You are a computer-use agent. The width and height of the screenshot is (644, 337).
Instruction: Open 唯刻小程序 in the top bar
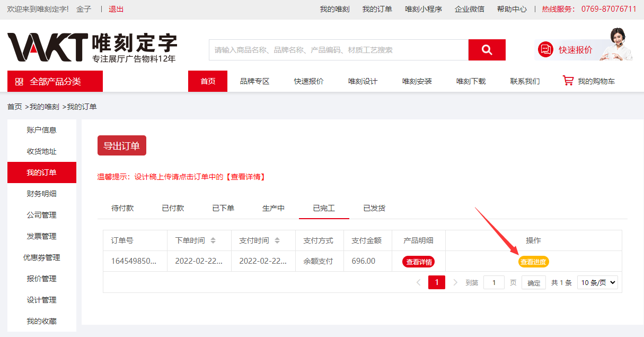pyautogui.click(x=424, y=9)
